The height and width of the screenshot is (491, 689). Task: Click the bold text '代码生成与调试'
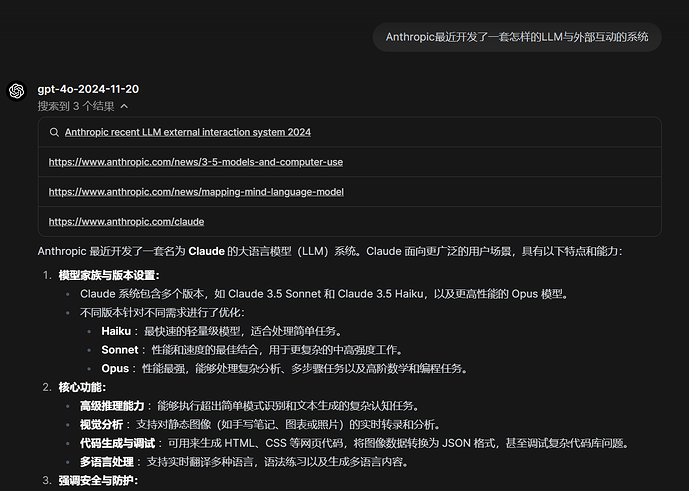coord(117,443)
